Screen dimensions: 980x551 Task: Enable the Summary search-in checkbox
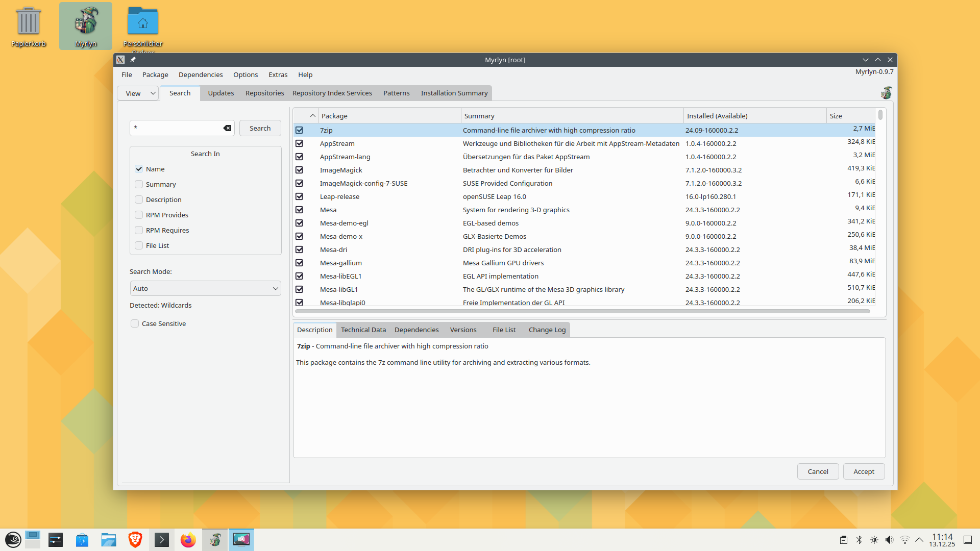(139, 184)
